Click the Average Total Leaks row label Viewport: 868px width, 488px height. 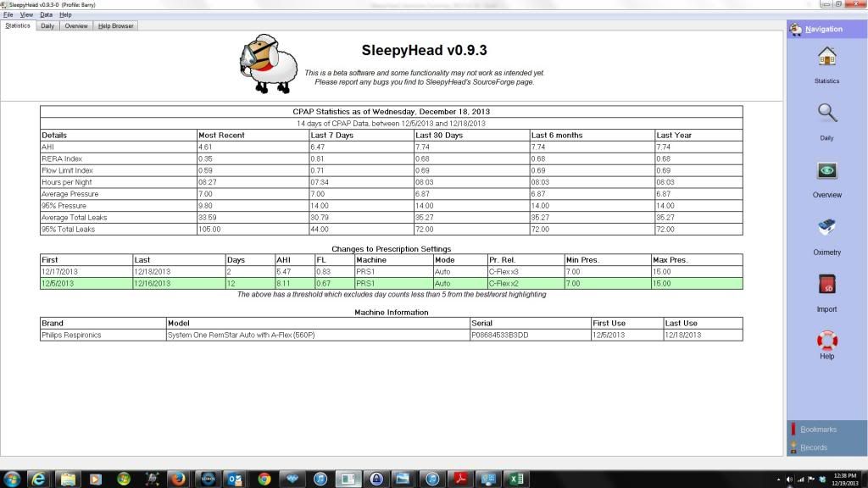click(x=75, y=218)
